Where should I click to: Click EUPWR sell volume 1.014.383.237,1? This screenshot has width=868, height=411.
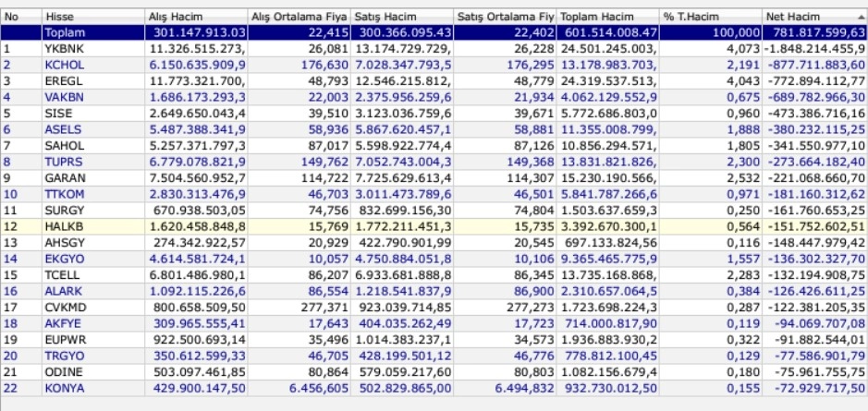tap(404, 340)
